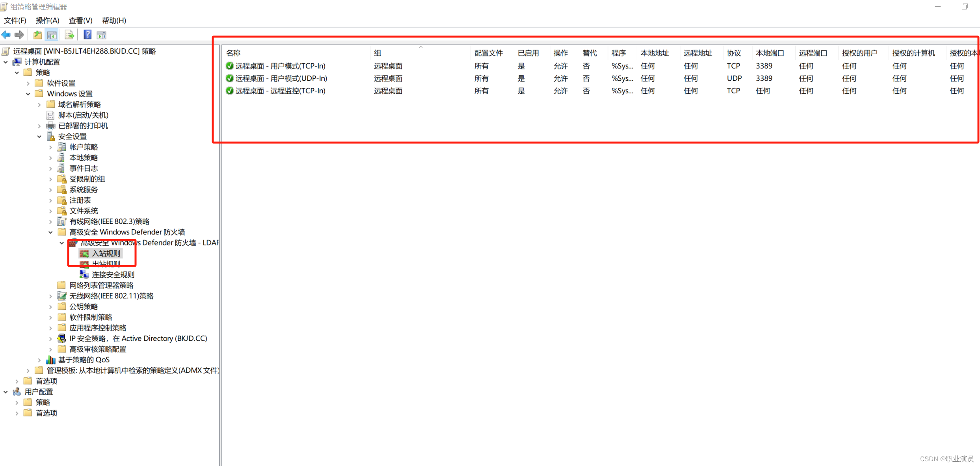Expand the 帐户策略 tree node
Screen dimensions: 980x466
click(x=50, y=147)
